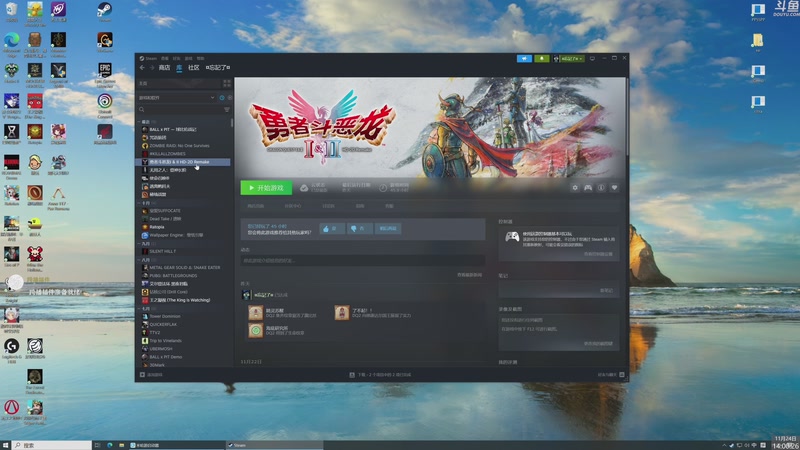Collapse the 最近 group in game list
This screenshot has height=450, width=800.
pos(139,121)
